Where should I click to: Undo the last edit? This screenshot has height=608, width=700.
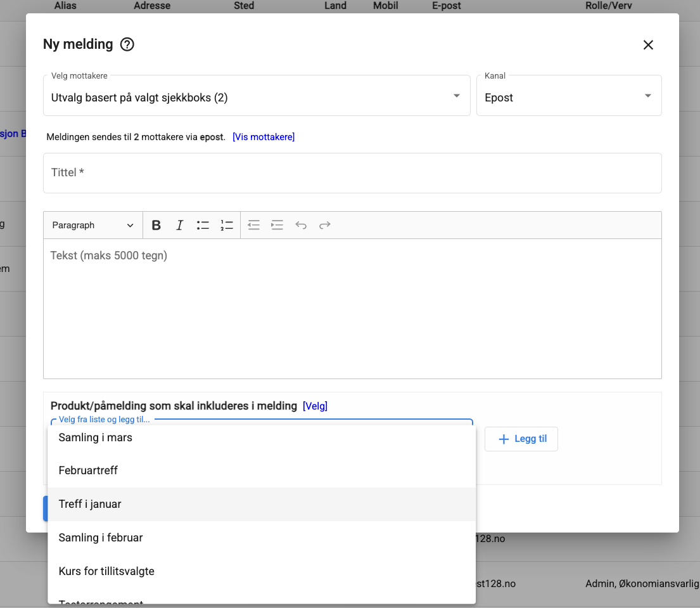coord(301,225)
